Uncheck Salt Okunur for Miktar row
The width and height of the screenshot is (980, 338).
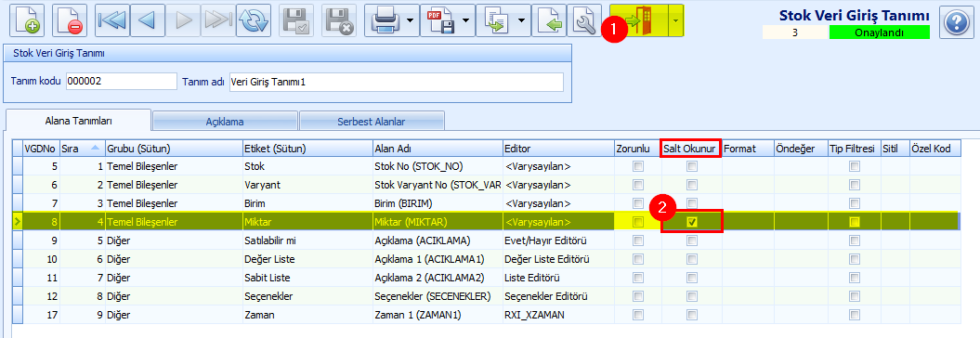[692, 222]
